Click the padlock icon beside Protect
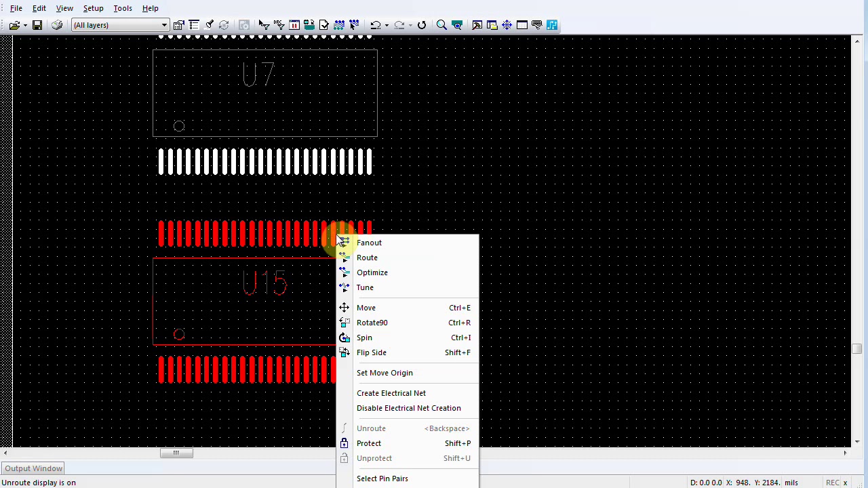 [344, 443]
